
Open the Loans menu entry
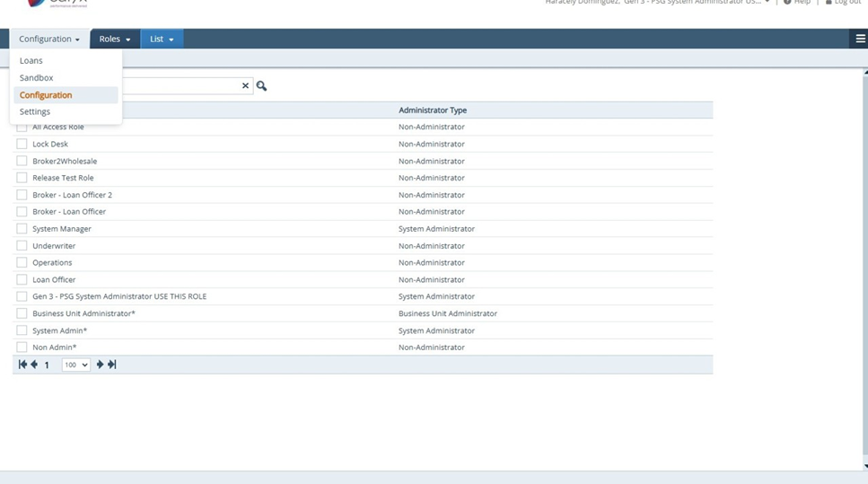tap(31, 61)
